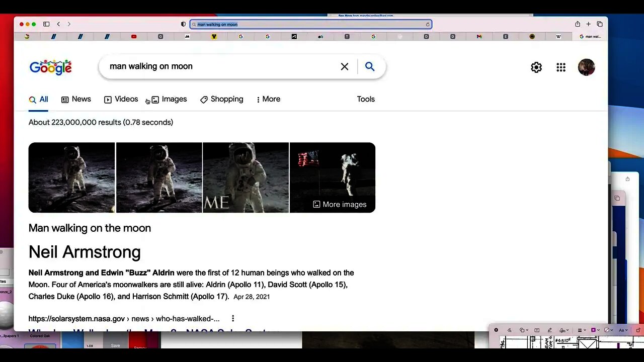Click the Save button in bottom window

point(115,345)
